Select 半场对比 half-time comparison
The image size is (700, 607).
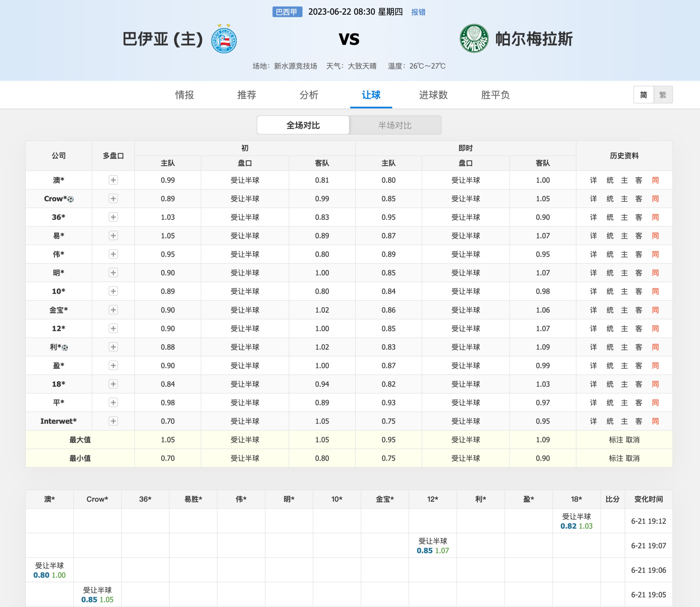point(395,125)
